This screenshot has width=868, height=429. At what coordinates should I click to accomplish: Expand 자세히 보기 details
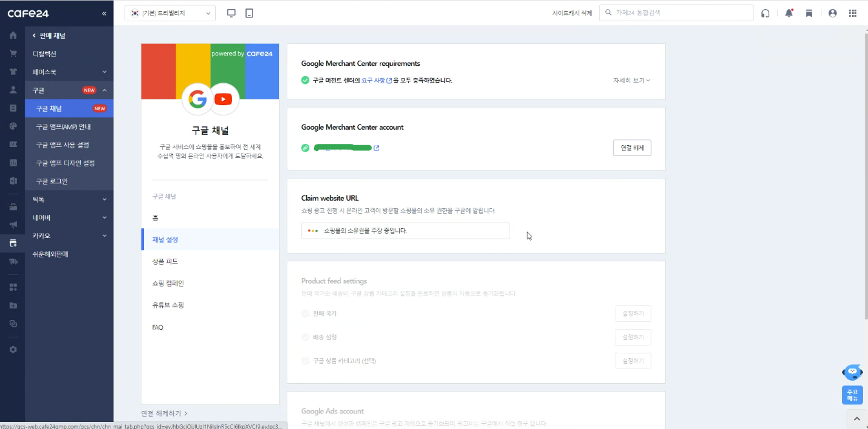tap(631, 81)
